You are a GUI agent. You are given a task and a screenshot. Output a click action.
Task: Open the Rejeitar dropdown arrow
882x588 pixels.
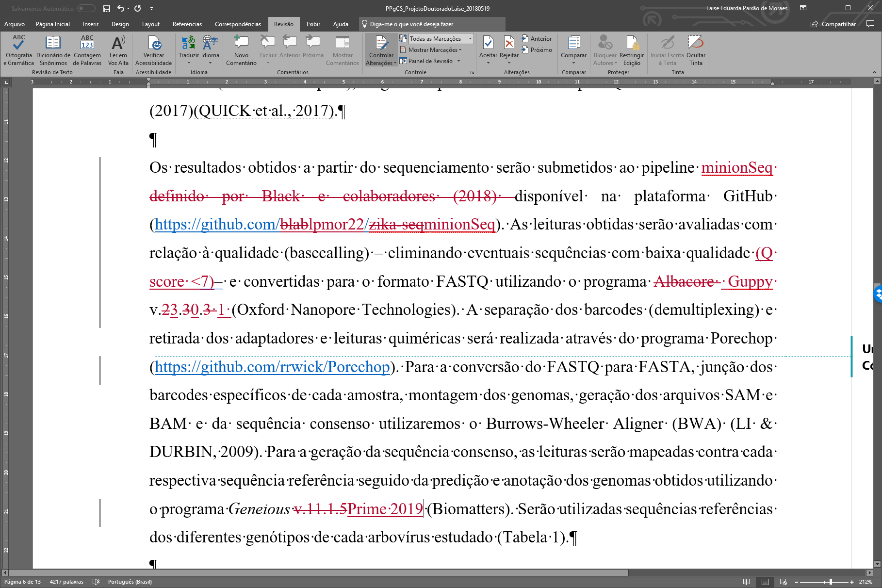(509, 63)
